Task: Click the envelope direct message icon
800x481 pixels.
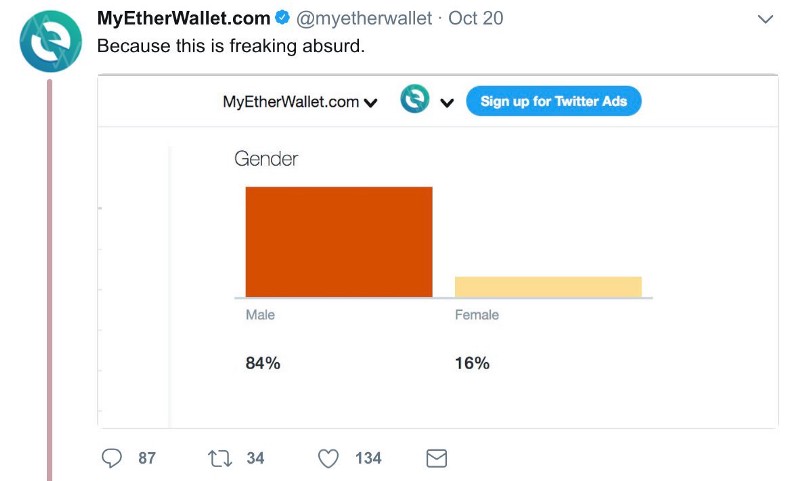Action: 437,458
